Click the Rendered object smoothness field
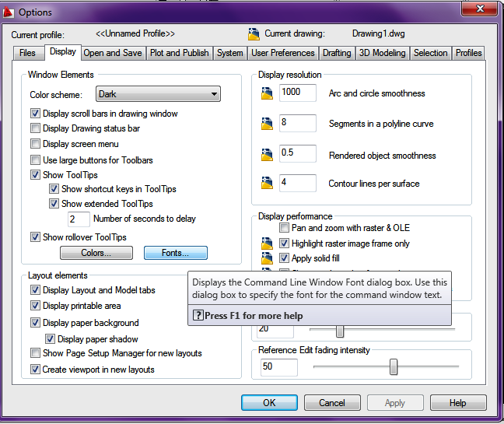 tap(298, 153)
